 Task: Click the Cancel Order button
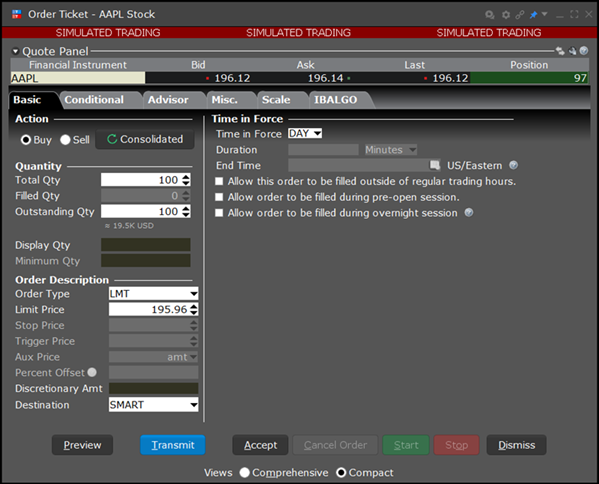(x=335, y=445)
